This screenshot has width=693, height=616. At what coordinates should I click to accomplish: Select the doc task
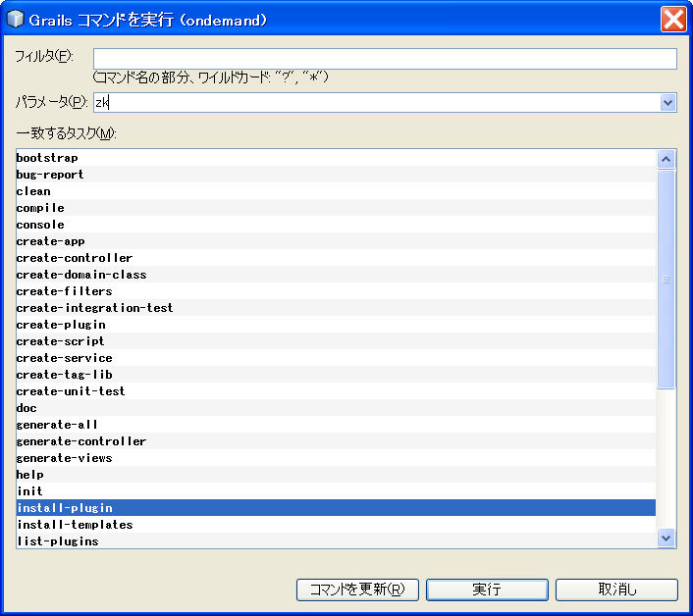[336, 408]
